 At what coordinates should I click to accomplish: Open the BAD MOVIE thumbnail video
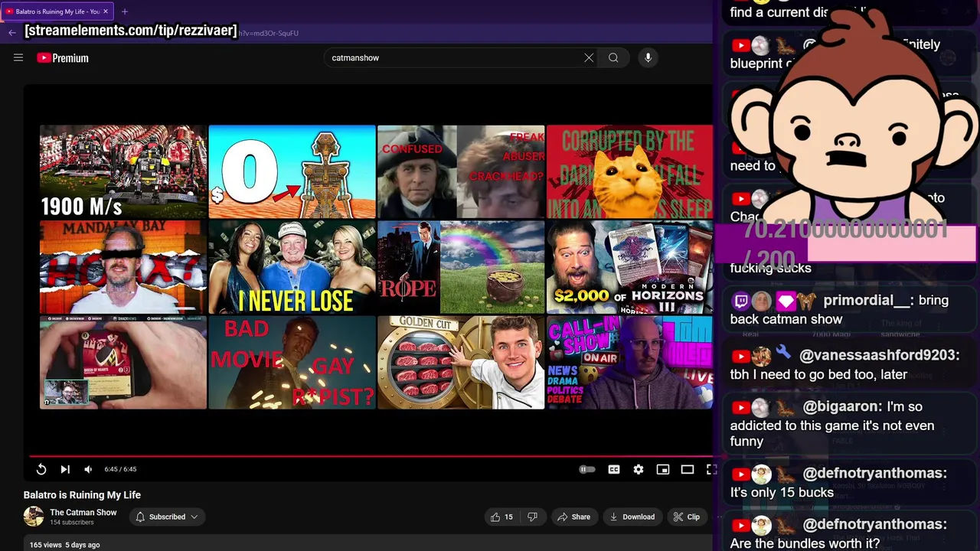292,362
